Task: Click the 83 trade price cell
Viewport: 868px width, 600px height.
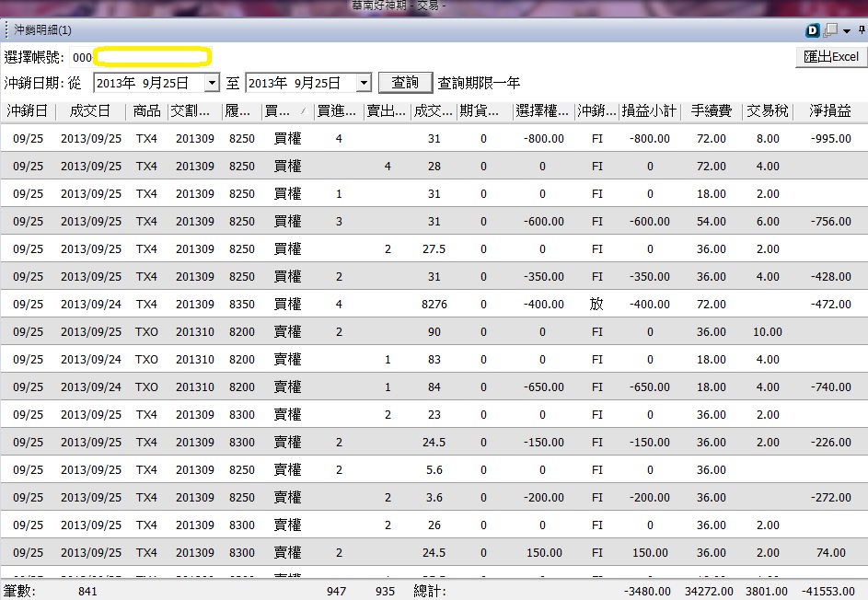Action: pyautogui.click(x=434, y=359)
